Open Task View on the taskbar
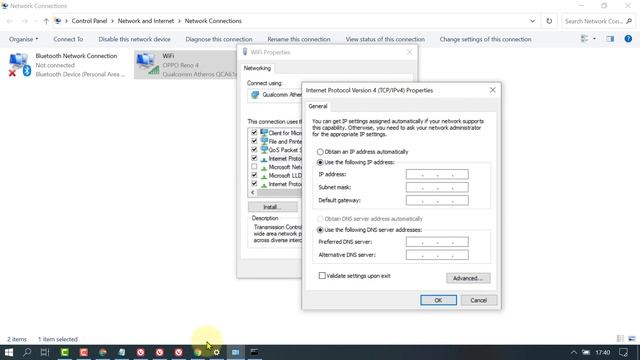This screenshot has width=640, height=360. coord(45,352)
